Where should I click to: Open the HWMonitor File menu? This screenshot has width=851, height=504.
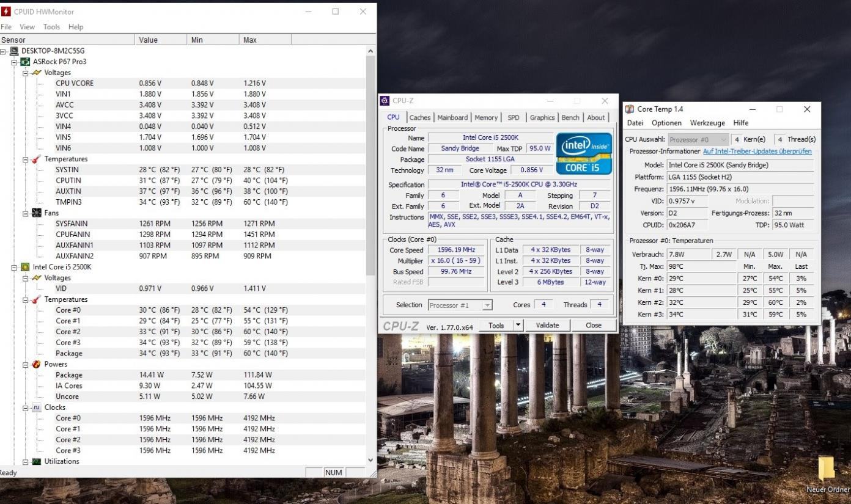pos(6,27)
